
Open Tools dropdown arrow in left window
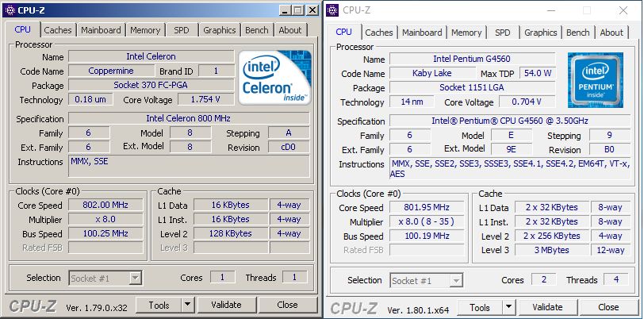click(x=188, y=305)
